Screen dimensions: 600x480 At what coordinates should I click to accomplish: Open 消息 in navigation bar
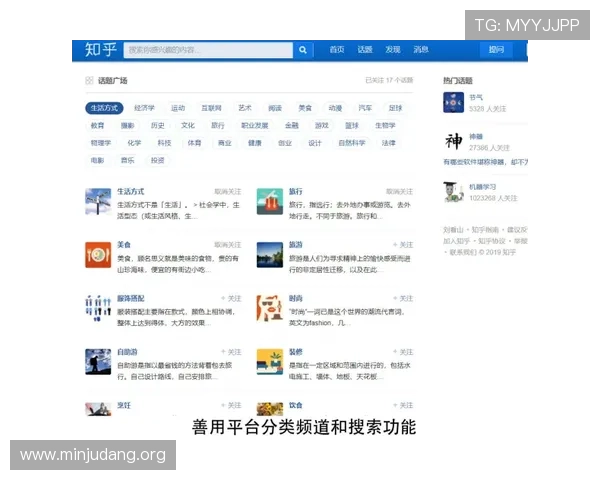[421, 50]
